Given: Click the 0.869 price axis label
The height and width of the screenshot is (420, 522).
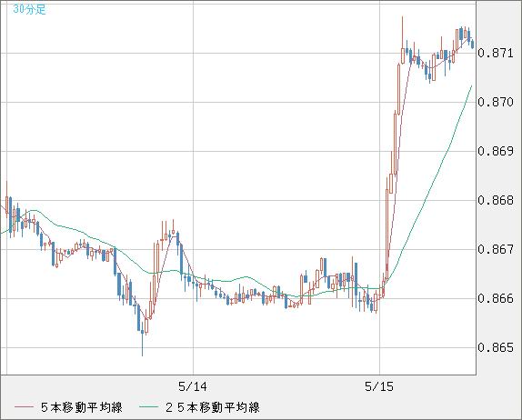Looking at the screenshot, I should [x=496, y=152].
